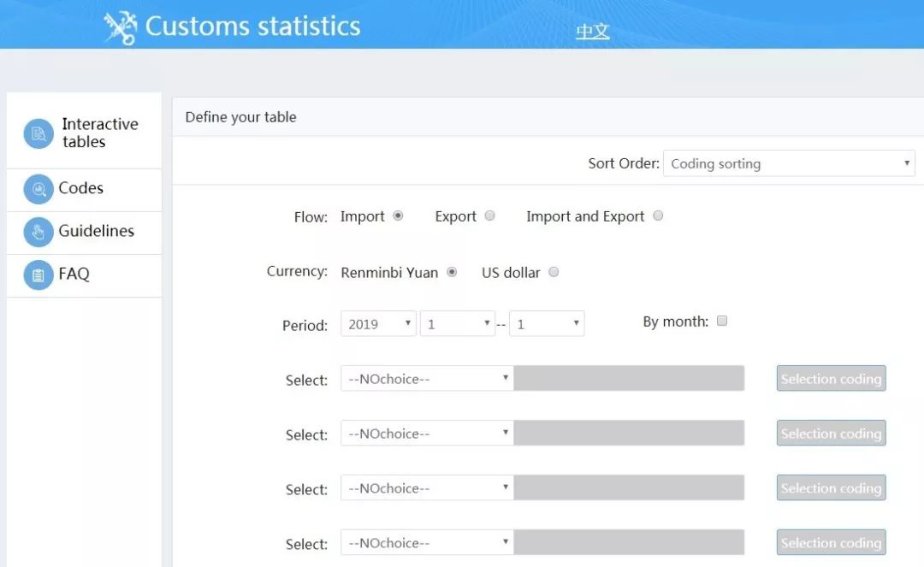The image size is (924, 567).
Task: Open the Codes menu item
Action: 81,189
